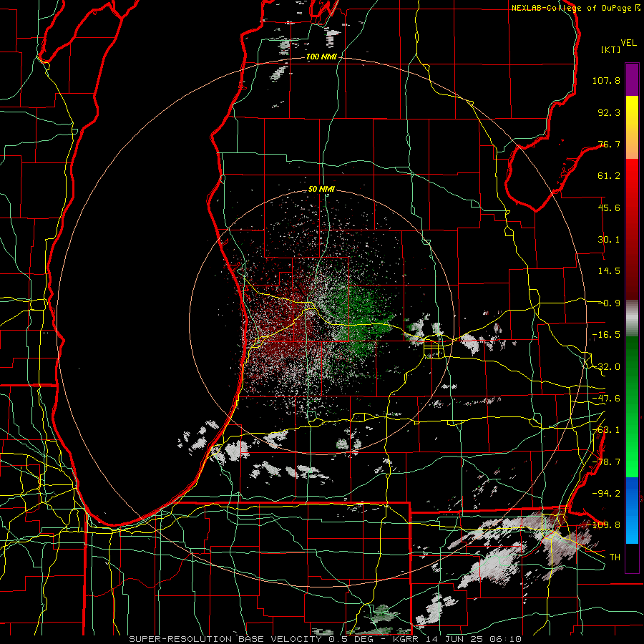644x644 pixels.
Task: Click the NEXLAB-College of DuPage label
Action: [x=571, y=8]
